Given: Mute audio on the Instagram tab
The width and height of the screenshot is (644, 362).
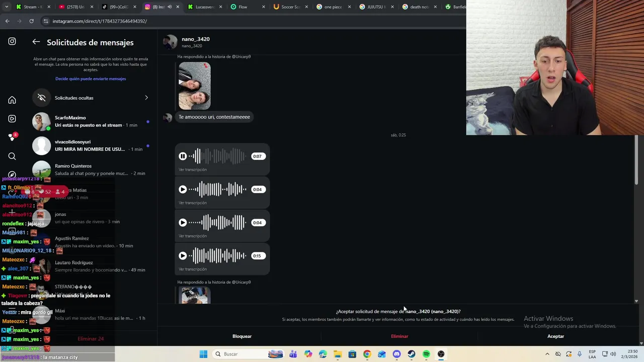Looking at the screenshot, I should (x=170, y=7).
